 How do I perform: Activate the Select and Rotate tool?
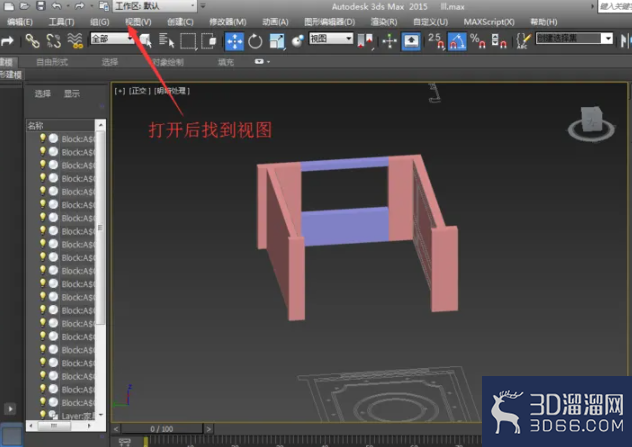[x=255, y=41]
